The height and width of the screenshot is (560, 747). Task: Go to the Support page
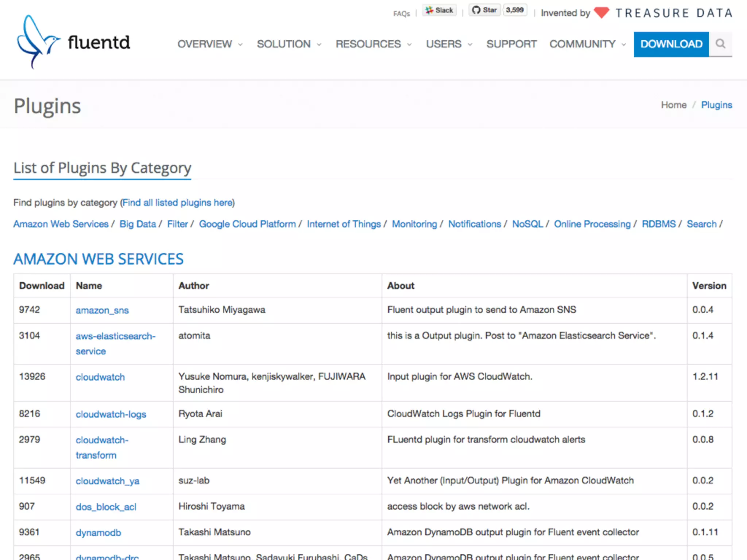[511, 44]
